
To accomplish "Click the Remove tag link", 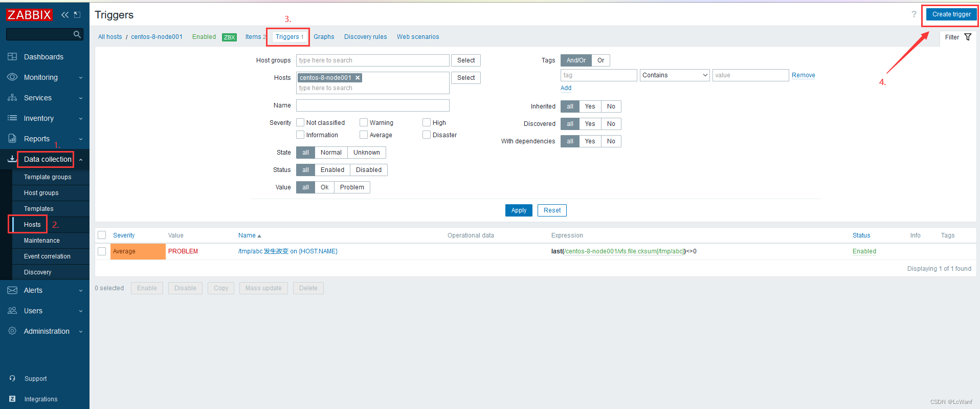I will [x=803, y=75].
